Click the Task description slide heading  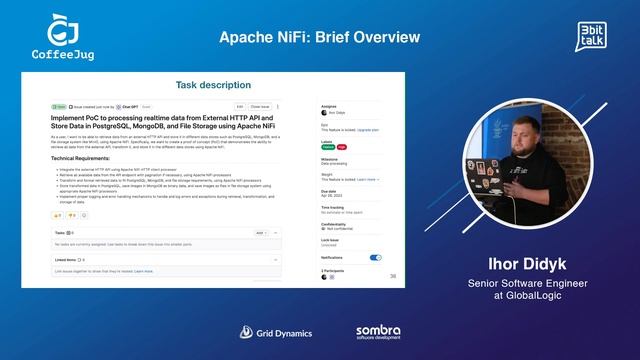coord(213,85)
